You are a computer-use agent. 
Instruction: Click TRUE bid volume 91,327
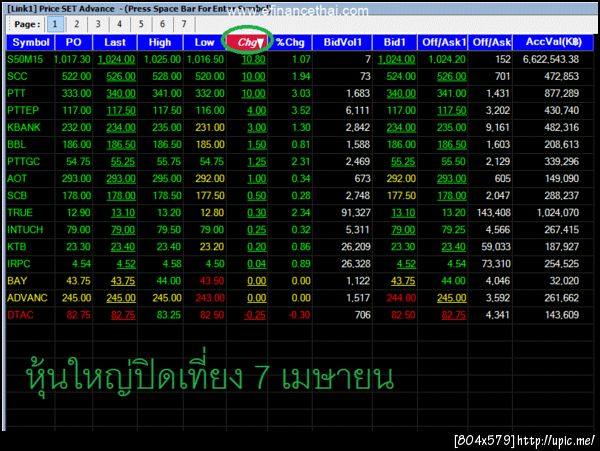click(x=356, y=213)
